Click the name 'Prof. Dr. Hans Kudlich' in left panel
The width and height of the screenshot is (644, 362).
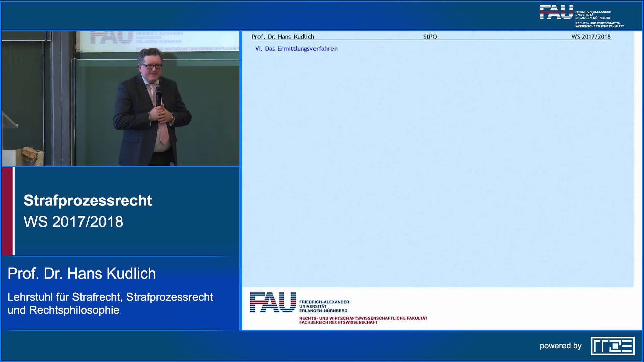[82, 274]
